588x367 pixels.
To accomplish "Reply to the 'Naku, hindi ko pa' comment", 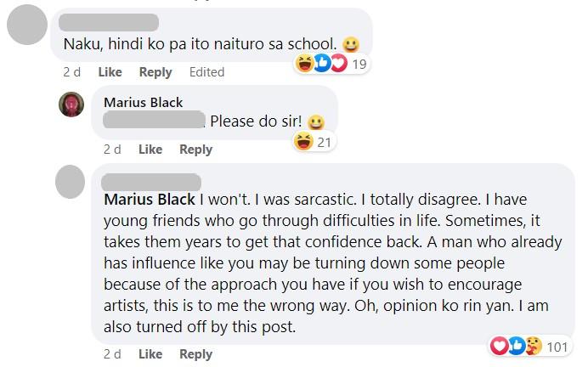I will tap(155, 72).
